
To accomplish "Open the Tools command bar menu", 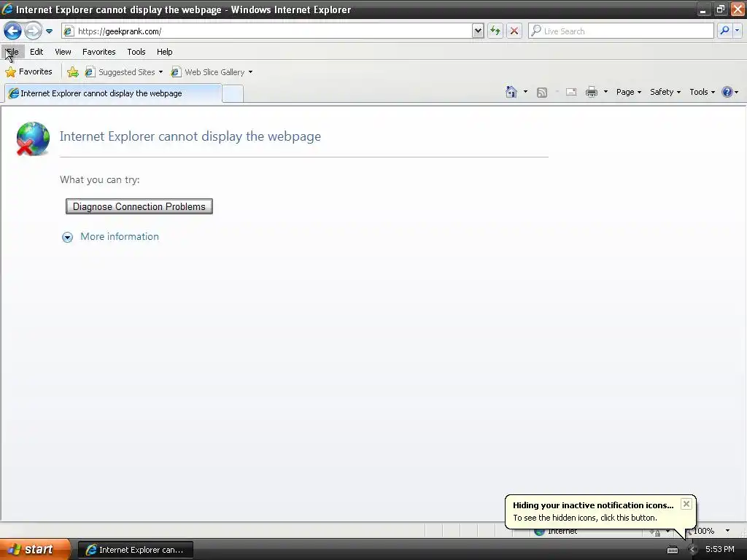I will 703,92.
